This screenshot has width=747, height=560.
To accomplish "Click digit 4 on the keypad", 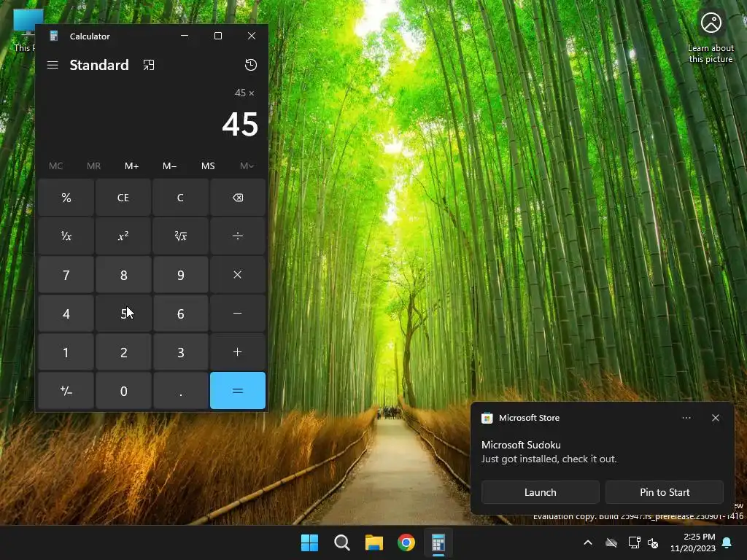I will tap(66, 314).
